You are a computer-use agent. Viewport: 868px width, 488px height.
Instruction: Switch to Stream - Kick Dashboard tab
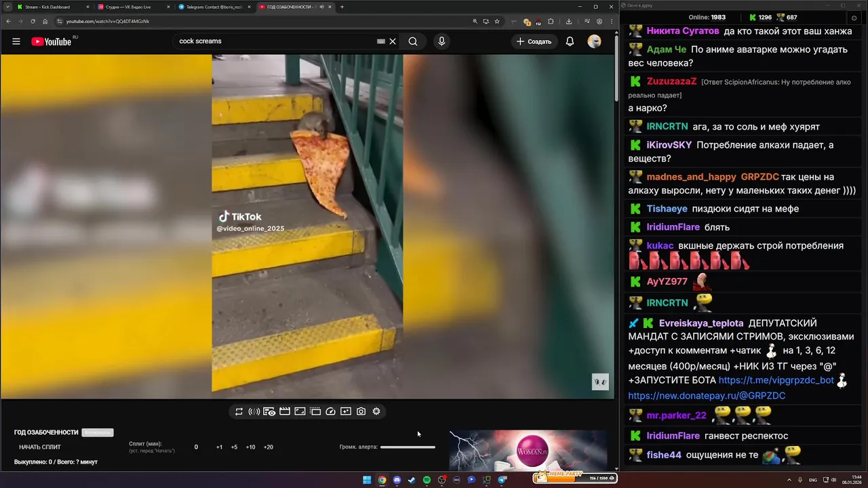coord(53,7)
